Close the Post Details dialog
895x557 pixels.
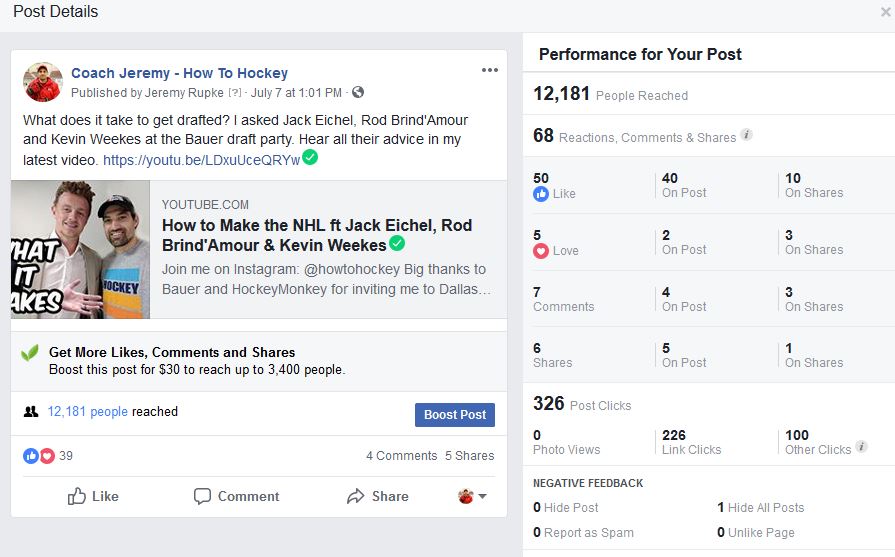(x=885, y=11)
